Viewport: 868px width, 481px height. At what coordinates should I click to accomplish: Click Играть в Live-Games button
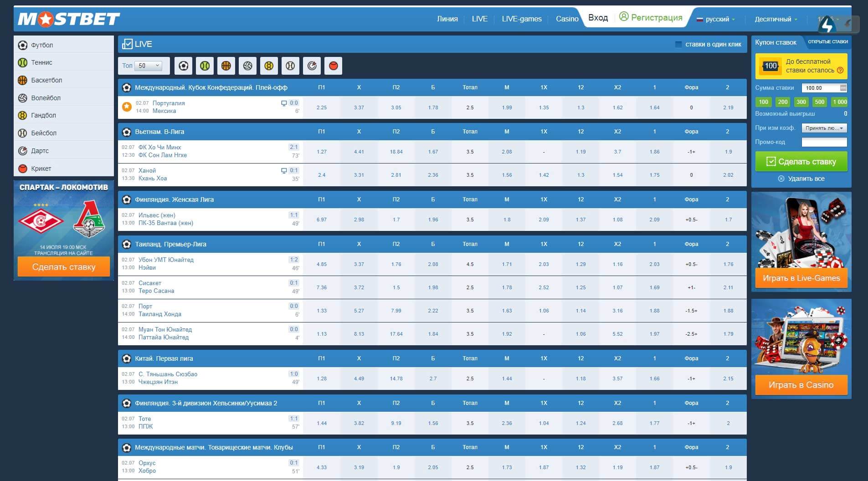click(801, 278)
